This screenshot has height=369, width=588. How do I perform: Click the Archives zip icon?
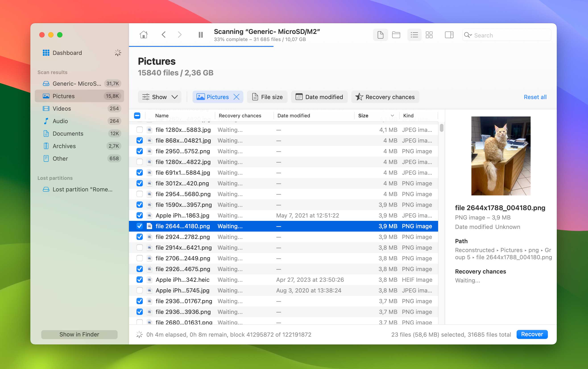pos(46,146)
